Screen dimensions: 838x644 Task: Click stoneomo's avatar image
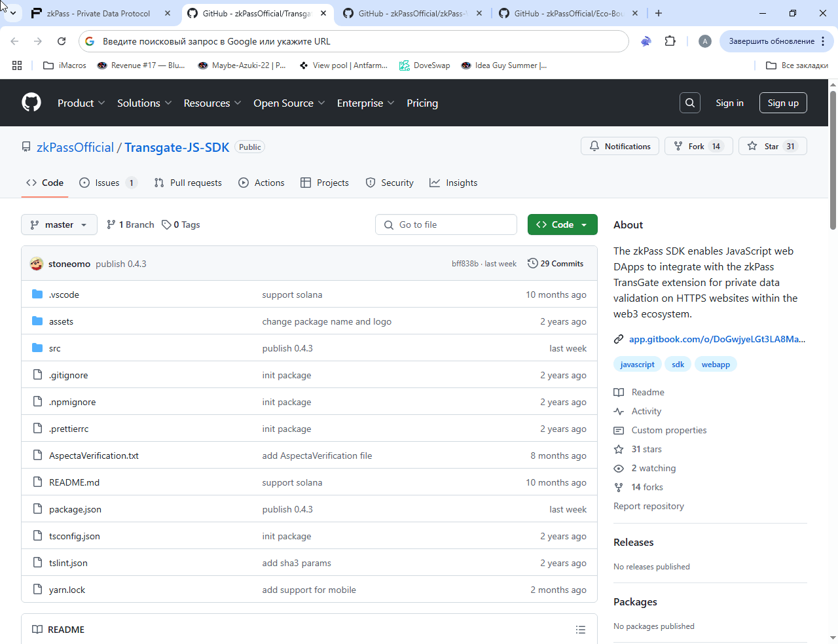(37, 264)
